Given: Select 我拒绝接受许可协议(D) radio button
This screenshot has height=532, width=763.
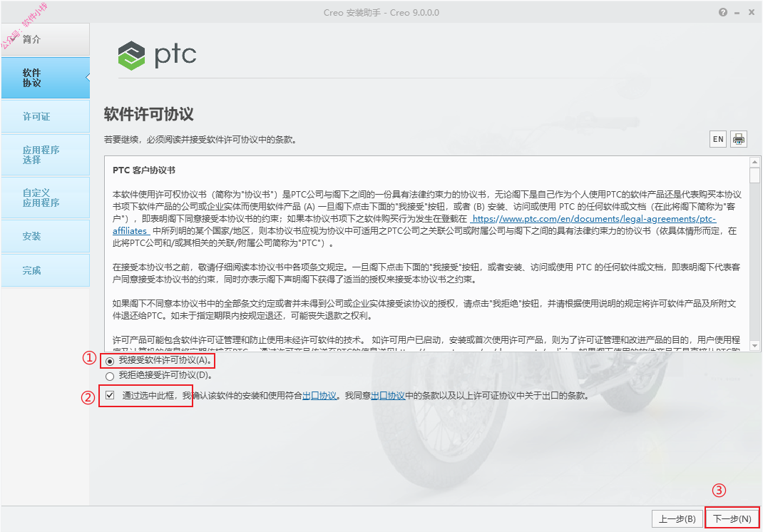Looking at the screenshot, I should (x=110, y=376).
